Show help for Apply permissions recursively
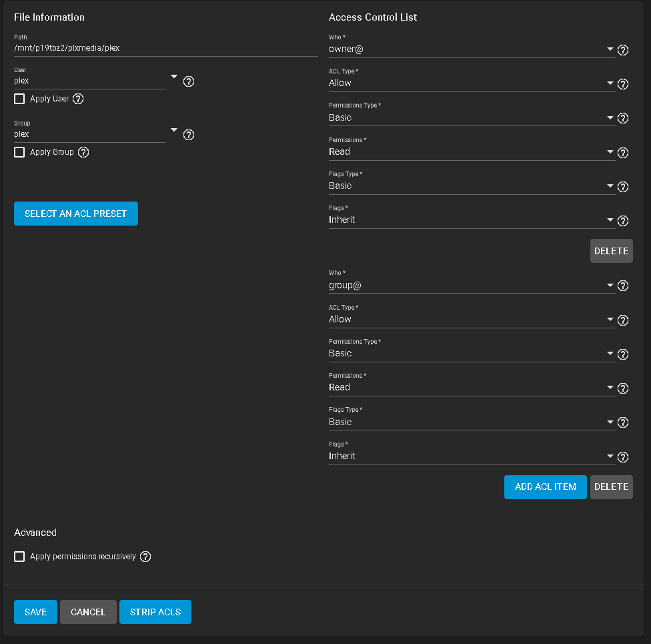The image size is (651, 644). tap(145, 557)
